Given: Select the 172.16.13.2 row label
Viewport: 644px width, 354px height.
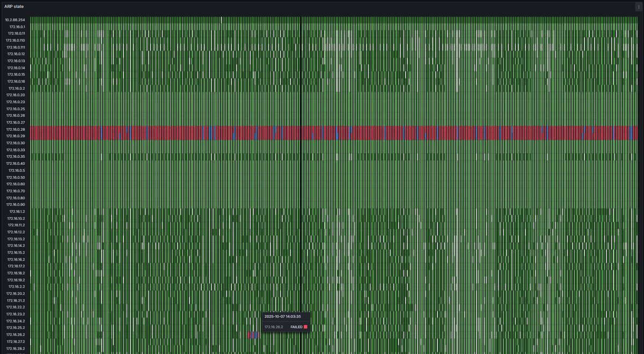Looking at the screenshot, I should click(16, 239).
